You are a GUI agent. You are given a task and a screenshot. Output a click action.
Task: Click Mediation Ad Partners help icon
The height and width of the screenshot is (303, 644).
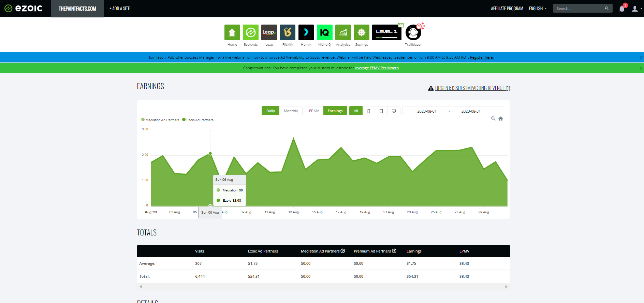coord(343,251)
